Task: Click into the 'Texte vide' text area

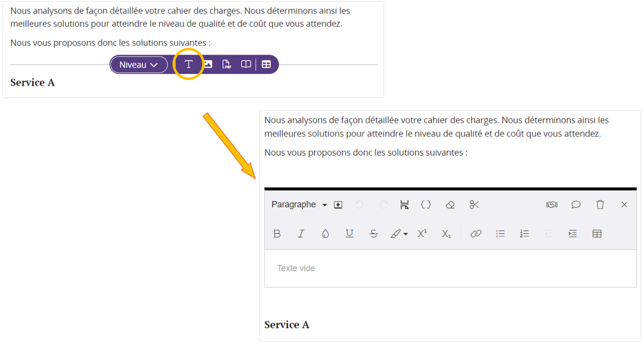Action: coord(450,269)
